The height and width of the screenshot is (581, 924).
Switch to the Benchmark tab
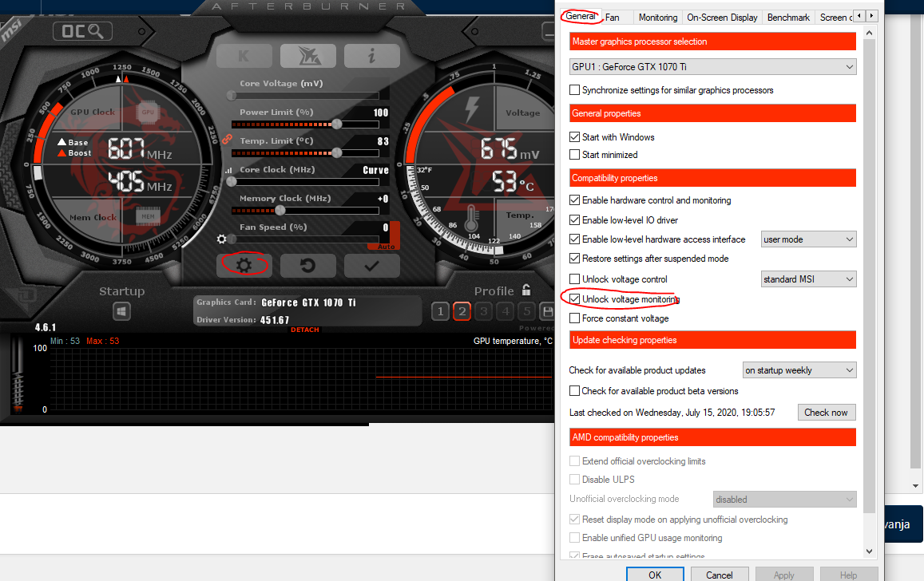[x=788, y=18]
